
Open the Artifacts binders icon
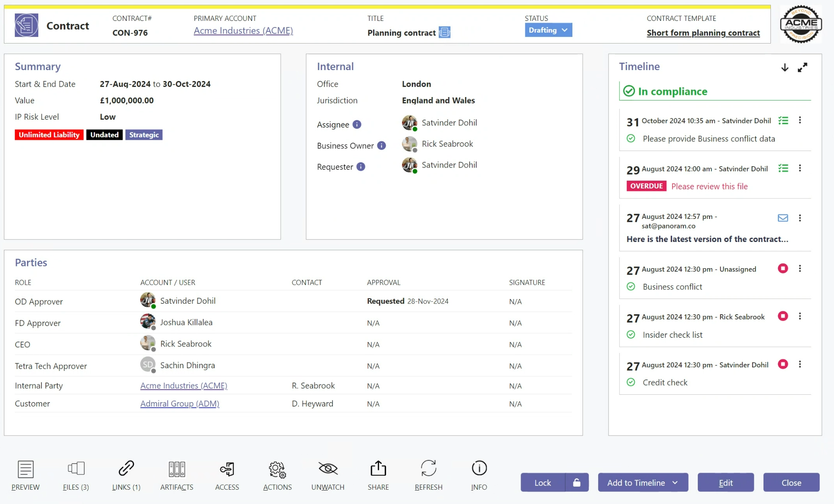coord(177,469)
